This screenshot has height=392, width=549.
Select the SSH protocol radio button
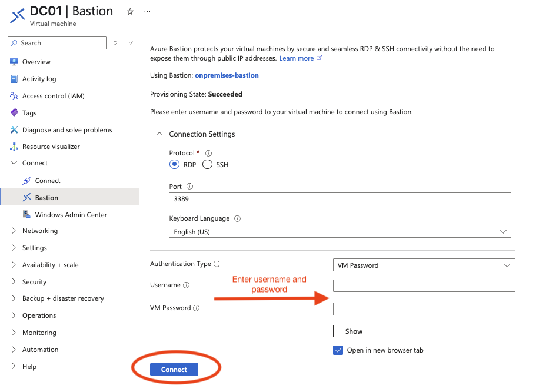(207, 164)
